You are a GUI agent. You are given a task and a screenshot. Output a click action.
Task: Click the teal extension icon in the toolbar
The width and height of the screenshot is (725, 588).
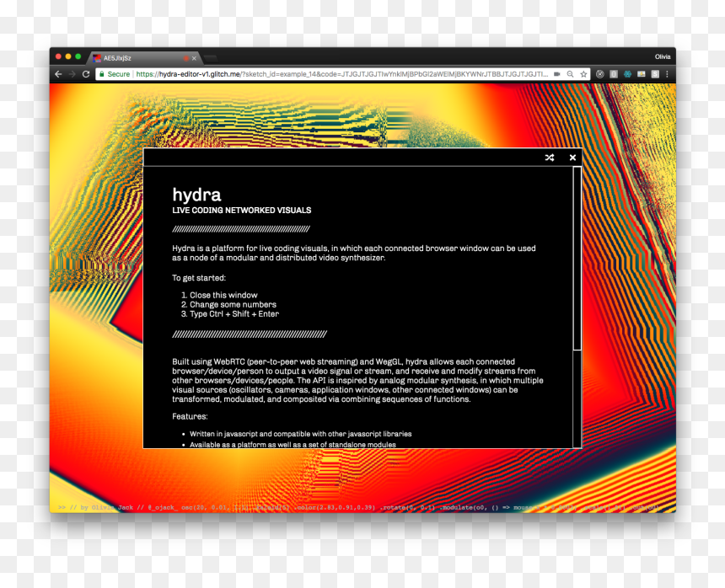627,74
